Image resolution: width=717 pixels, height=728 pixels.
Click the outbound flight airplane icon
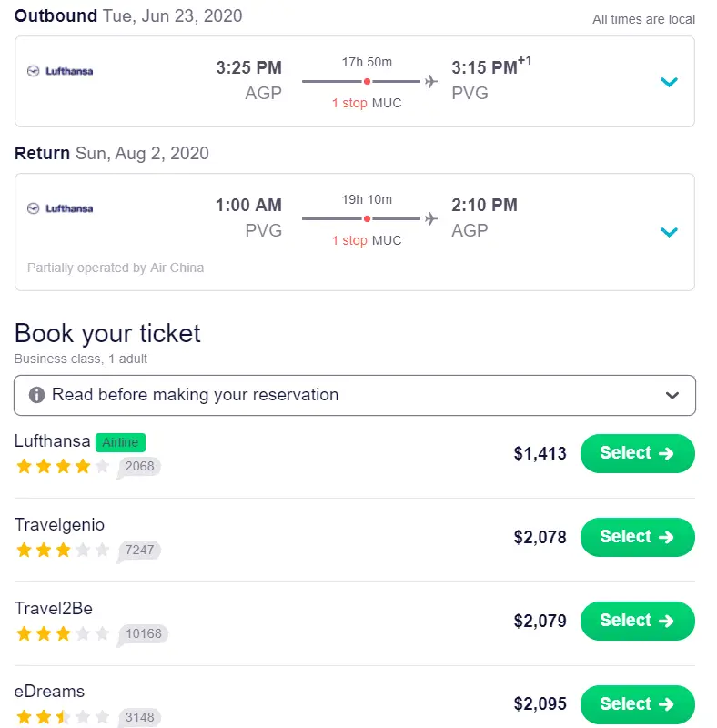pos(431,82)
